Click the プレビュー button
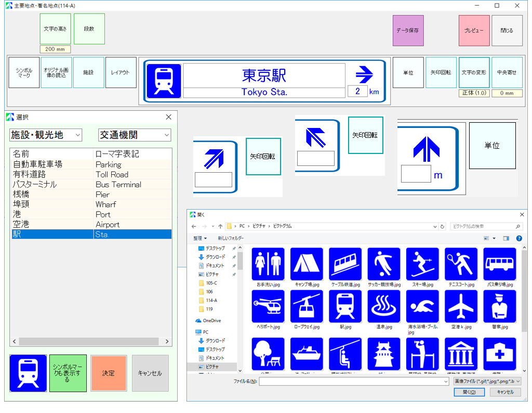The width and height of the screenshot is (532, 413). 474,31
